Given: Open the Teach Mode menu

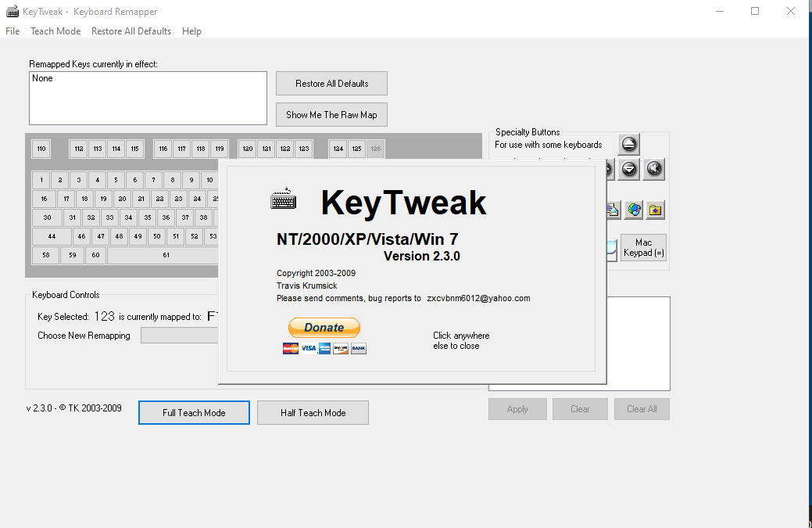Looking at the screenshot, I should click(55, 31).
